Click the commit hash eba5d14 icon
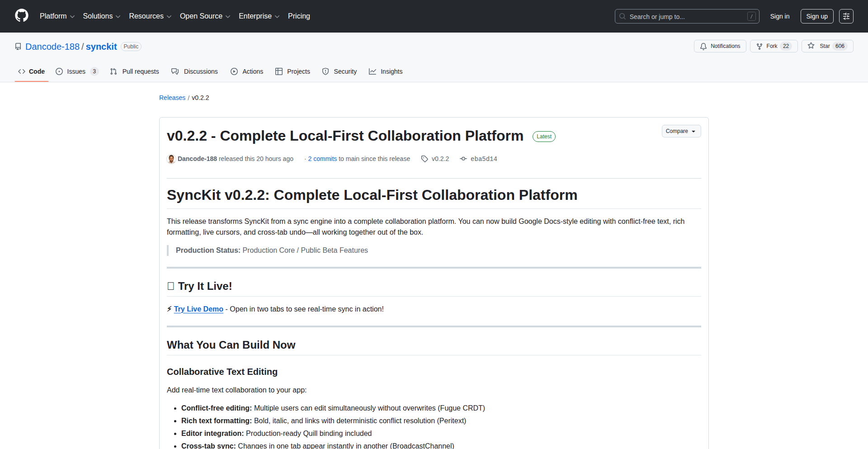 coord(463,159)
